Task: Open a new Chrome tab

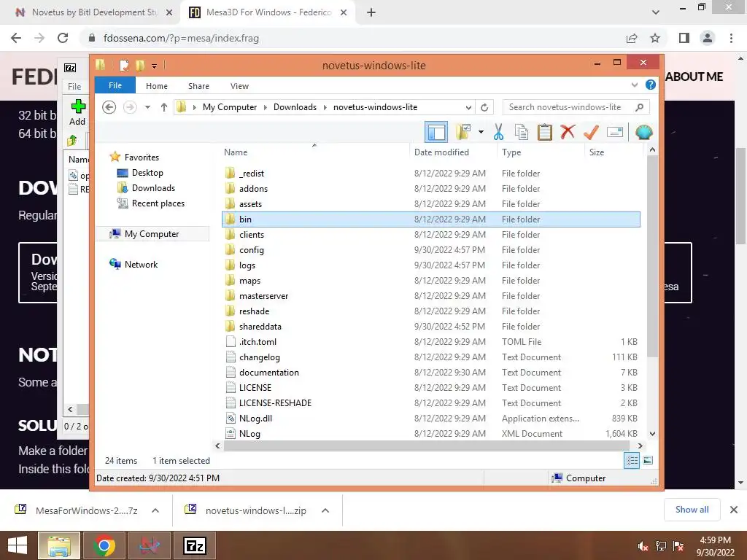Action: coord(371,12)
